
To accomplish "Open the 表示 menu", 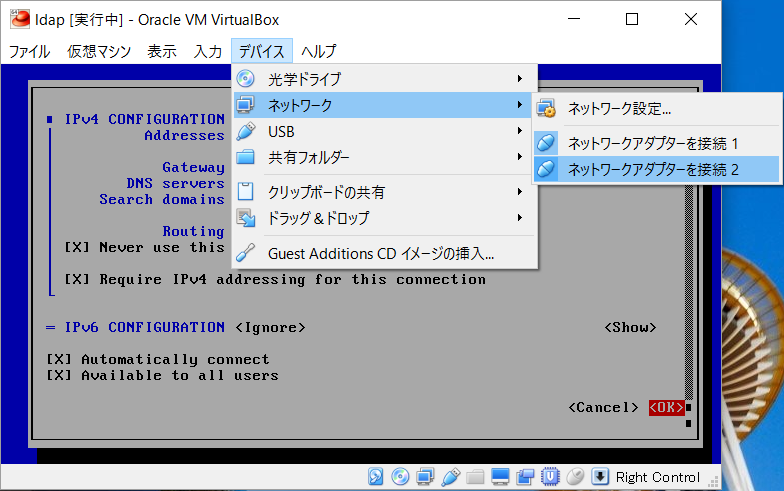I will click(x=162, y=51).
